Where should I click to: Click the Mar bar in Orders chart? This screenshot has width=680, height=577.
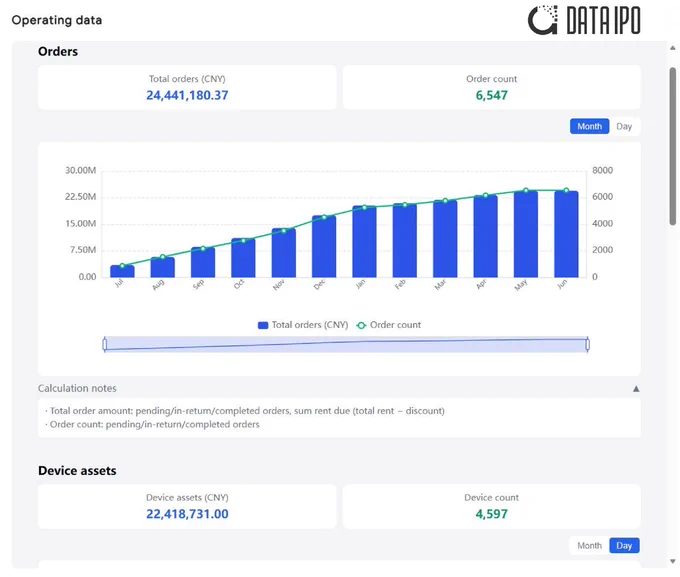(x=445, y=239)
